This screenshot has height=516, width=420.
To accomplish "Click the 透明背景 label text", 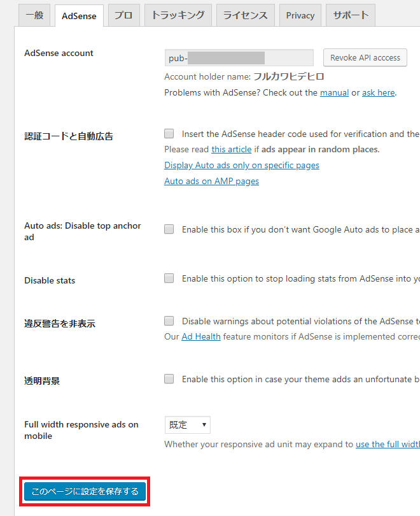I will pos(42,381).
